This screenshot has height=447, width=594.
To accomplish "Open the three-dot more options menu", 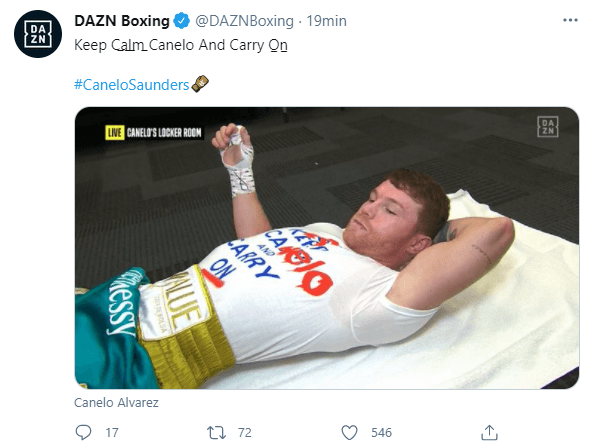I will click(570, 20).
